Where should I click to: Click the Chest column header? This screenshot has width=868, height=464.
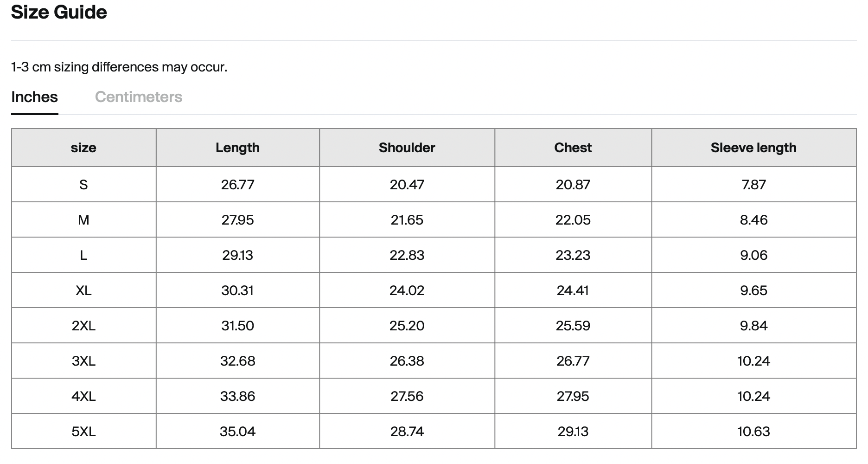tap(573, 148)
